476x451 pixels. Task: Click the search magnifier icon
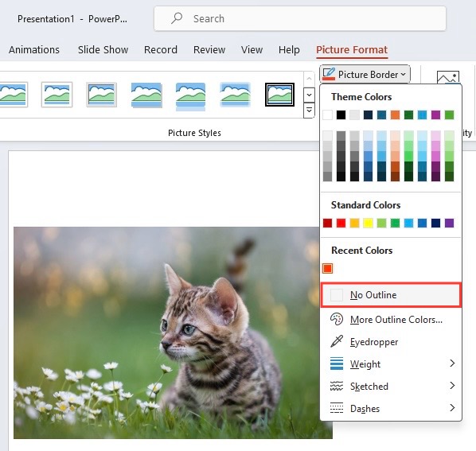(x=177, y=18)
